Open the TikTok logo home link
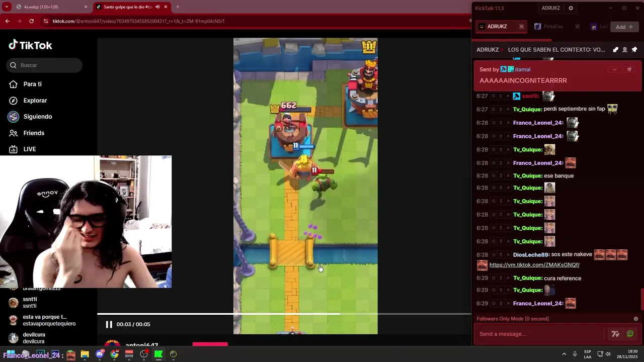This screenshot has width=644, height=362. click(30, 45)
